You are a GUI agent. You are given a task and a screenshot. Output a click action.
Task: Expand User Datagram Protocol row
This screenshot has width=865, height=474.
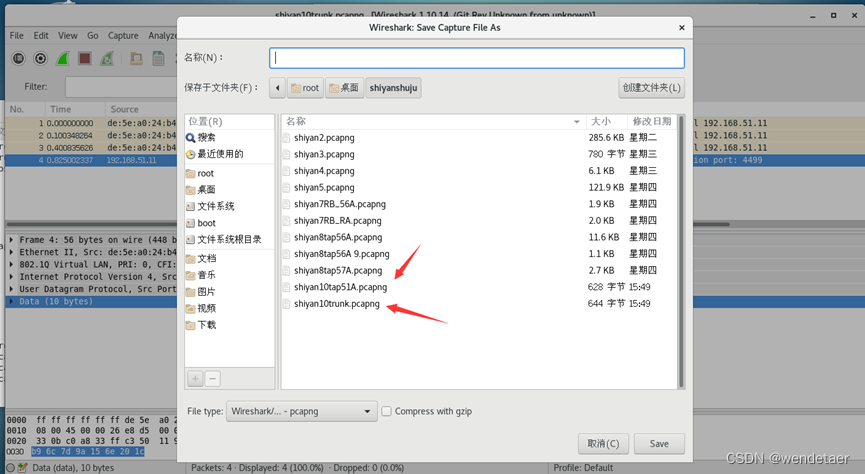pyautogui.click(x=11, y=289)
